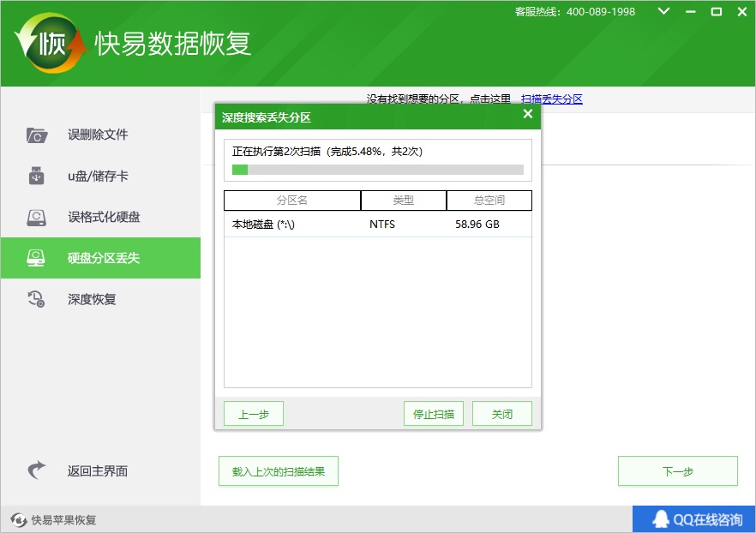The height and width of the screenshot is (533, 756).
Task: Click the 正在执行第2次扫描 status text
Action: (327, 152)
